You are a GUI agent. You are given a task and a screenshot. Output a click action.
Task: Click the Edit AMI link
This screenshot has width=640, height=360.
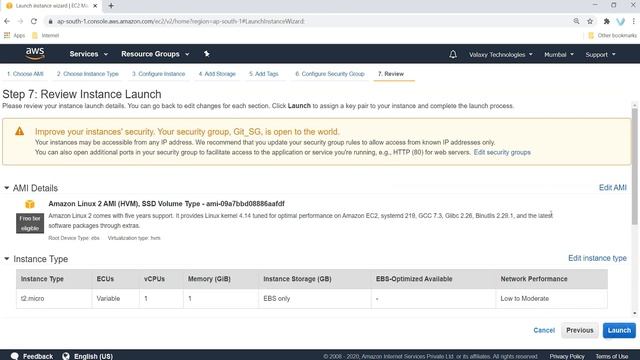tap(613, 187)
